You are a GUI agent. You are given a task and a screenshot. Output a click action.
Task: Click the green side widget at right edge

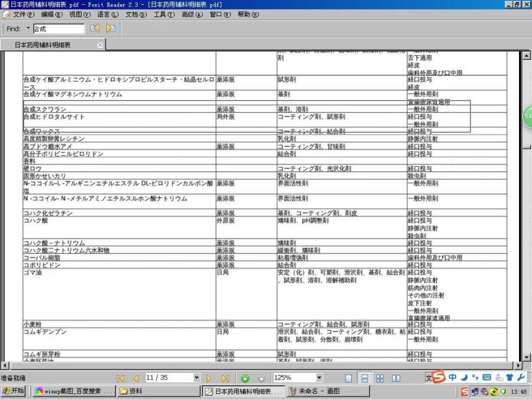(527, 116)
